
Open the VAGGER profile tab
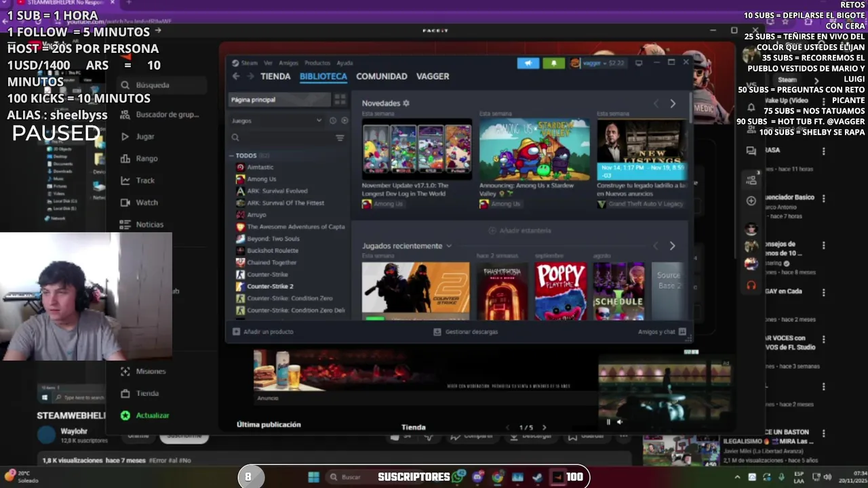(433, 77)
